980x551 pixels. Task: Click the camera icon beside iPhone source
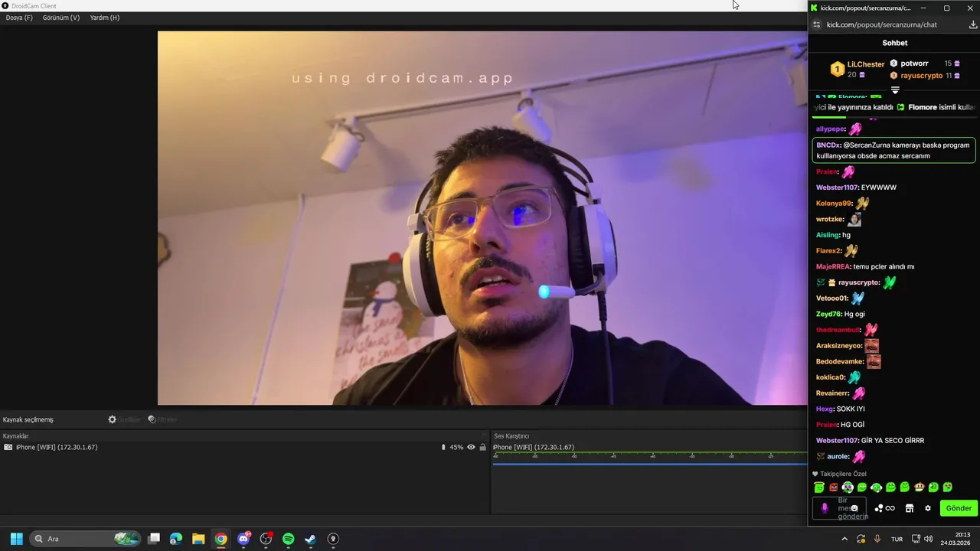point(8,447)
